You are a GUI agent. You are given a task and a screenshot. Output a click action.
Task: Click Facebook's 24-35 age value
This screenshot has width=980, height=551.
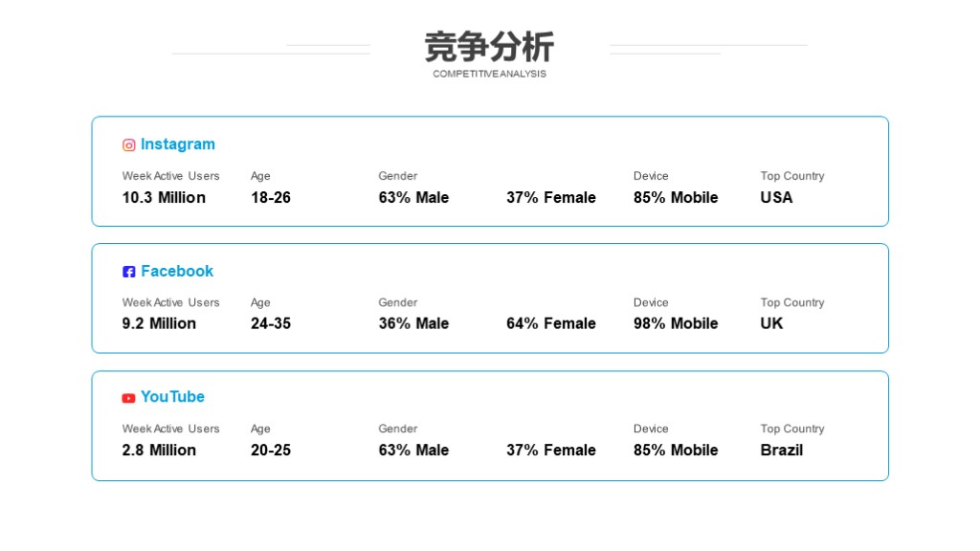point(271,323)
